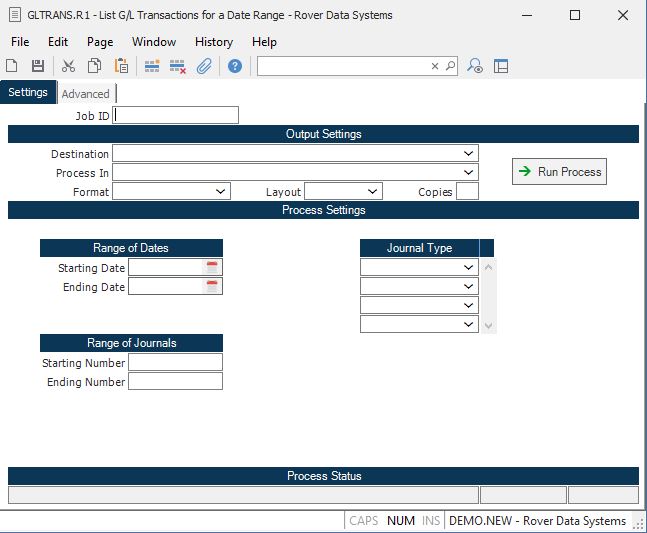
Task: Open the History menu
Action: tap(214, 42)
